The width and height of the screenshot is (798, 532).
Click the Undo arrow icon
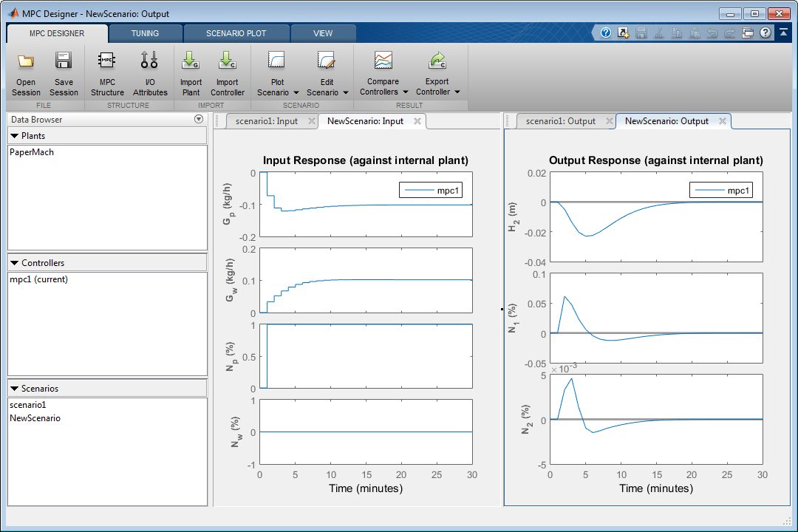coord(712,33)
